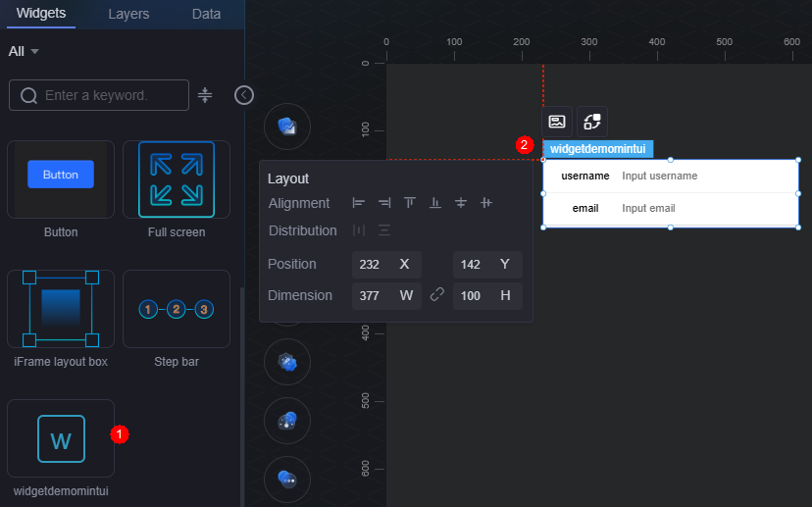Click the replace widget icon above widget
The width and height of the screenshot is (812, 507).
[x=592, y=122]
